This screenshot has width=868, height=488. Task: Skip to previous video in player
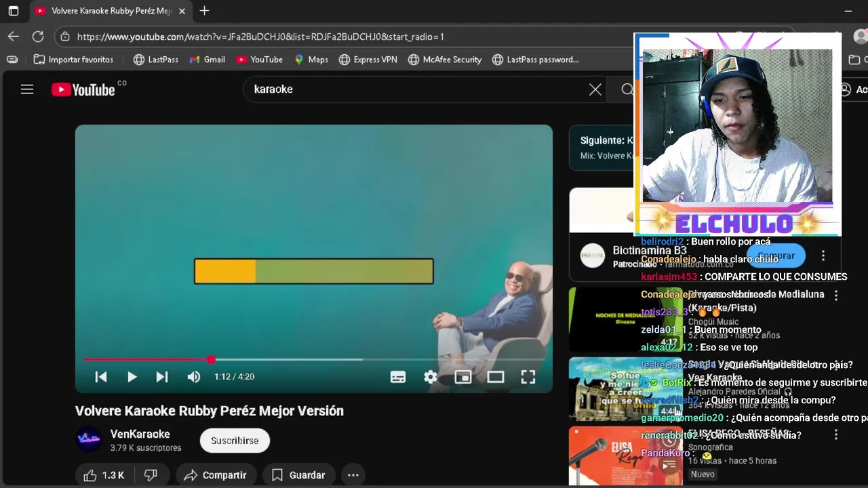pos(101,377)
